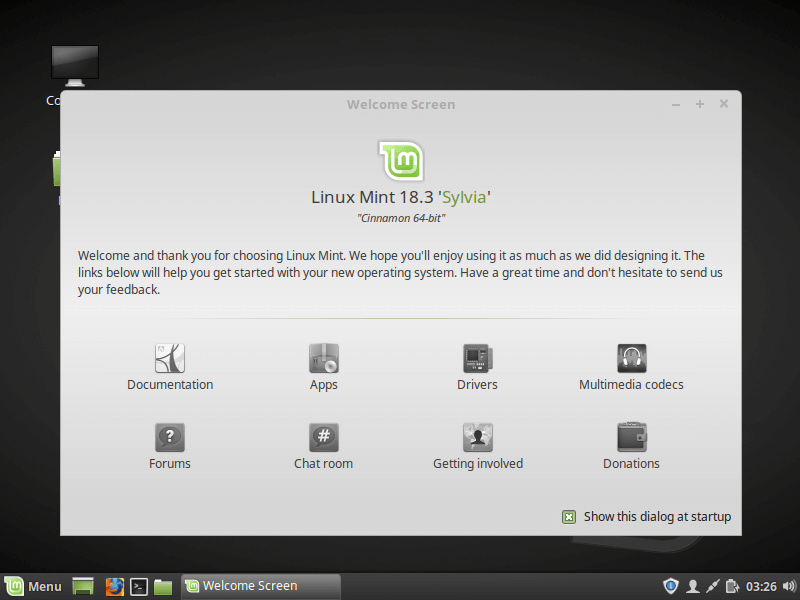The width and height of the screenshot is (800, 600).
Task: Open the Forums icon
Action: pos(170,437)
